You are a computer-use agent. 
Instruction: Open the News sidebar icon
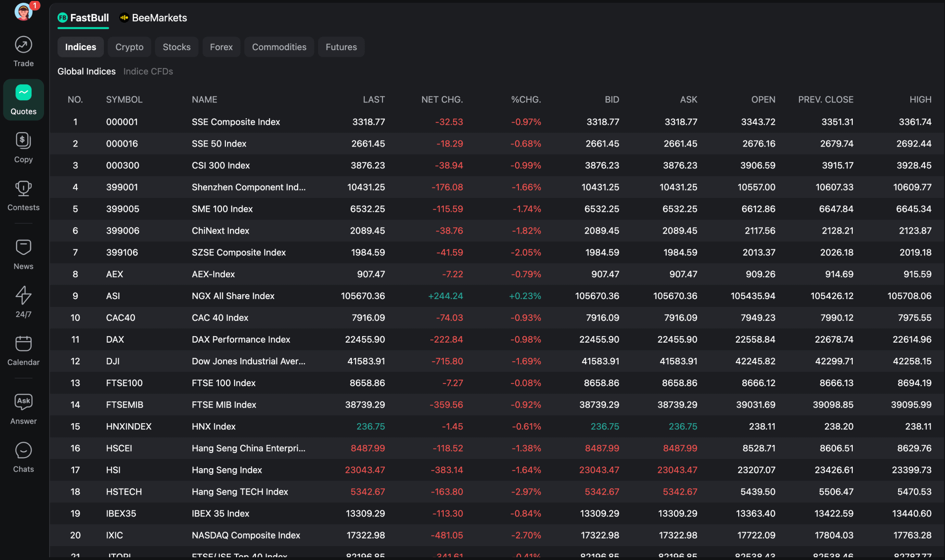tap(23, 254)
